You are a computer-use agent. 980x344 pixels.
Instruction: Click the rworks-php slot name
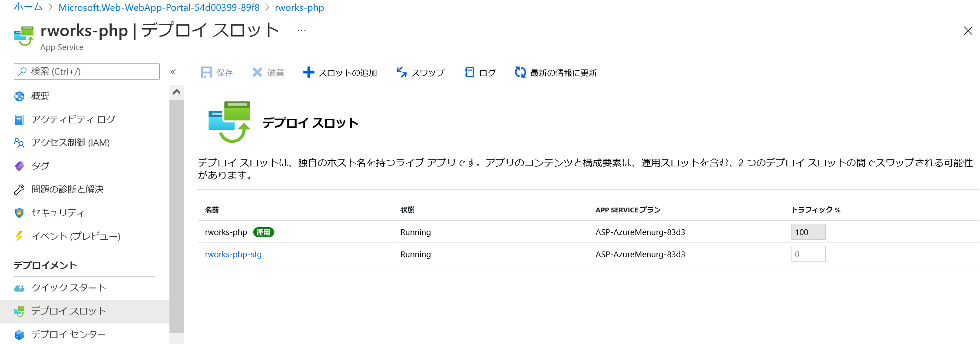226,232
